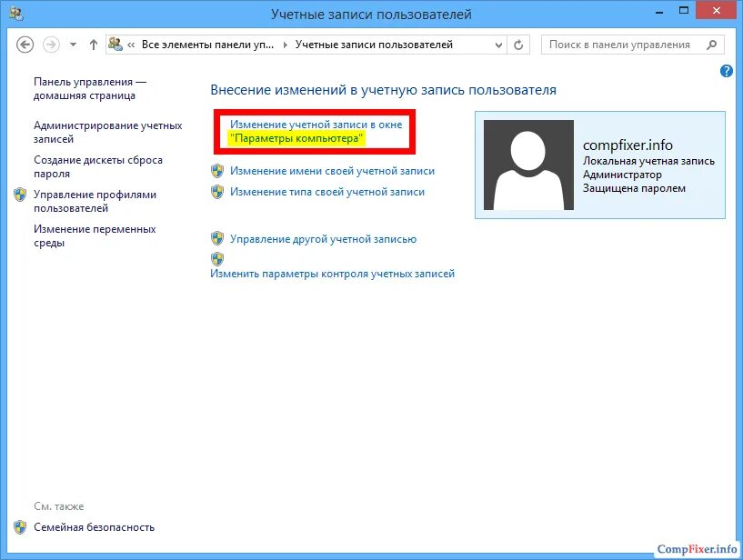Click shield icon above 'Изменить параметры контроля учетных записей'

217,259
